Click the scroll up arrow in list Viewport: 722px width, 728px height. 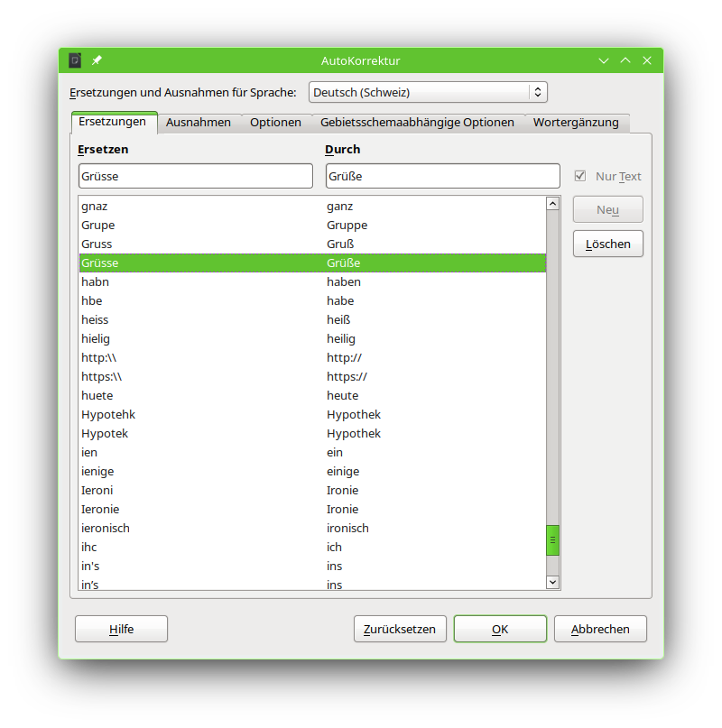(553, 204)
